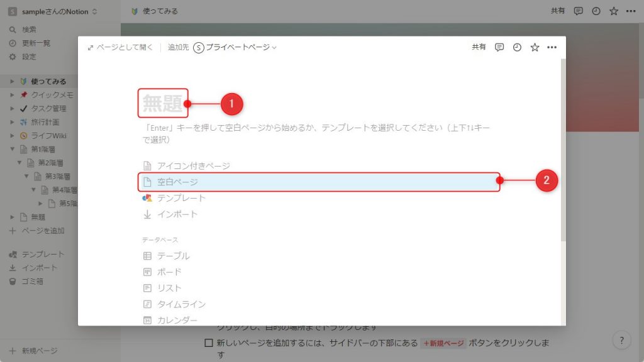Click 共有 button in modal header
The image size is (644, 362).
point(479,47)
